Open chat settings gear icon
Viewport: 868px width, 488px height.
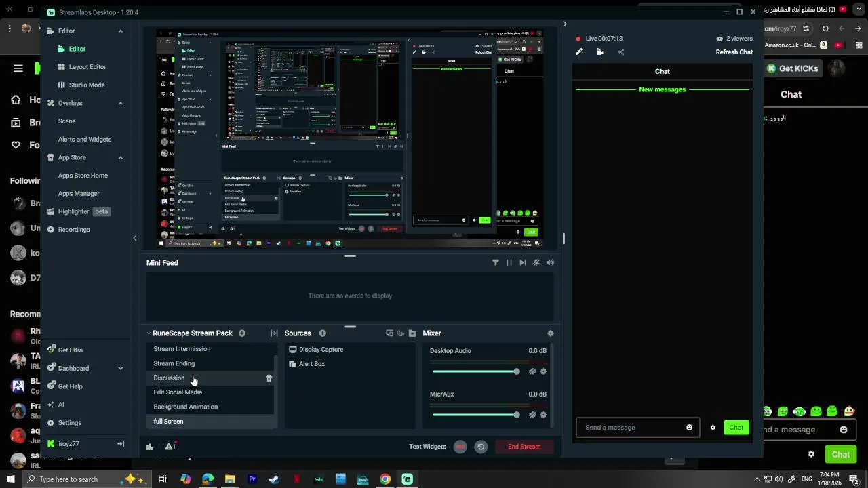point(713,428)
